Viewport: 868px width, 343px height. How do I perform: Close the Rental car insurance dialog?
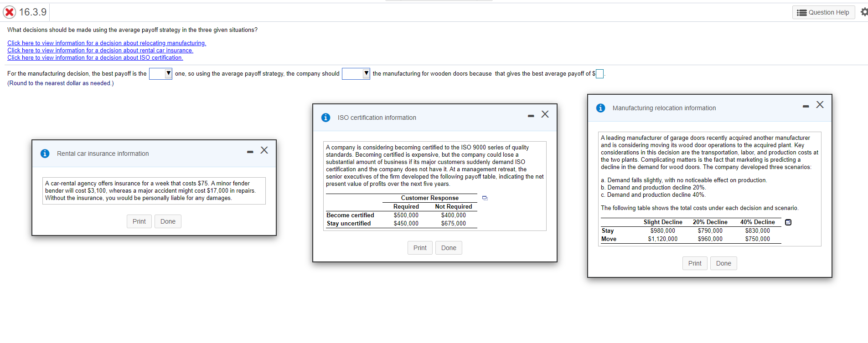[264, 150]
